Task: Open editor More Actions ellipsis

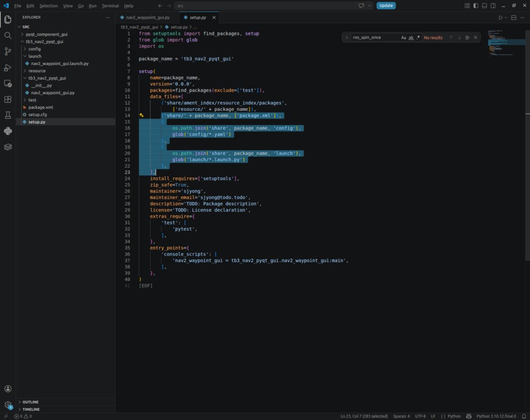Action: pos(522,18)
